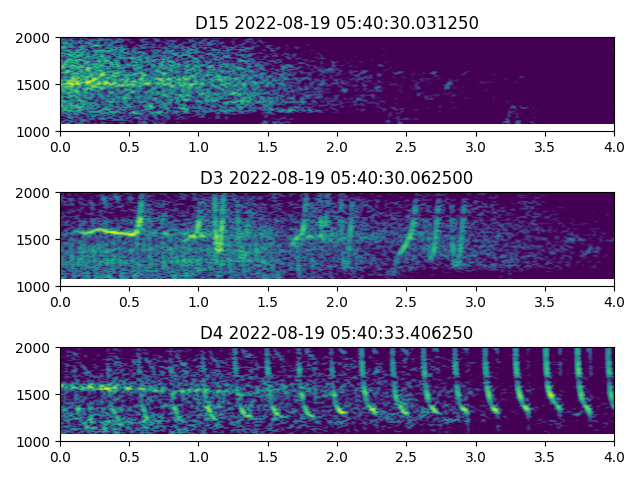Click the D4 2022-08-19 05:40:33.406250 title
Image resolution: width=640 pixels, height=480 pixels.
click(336, 333)
